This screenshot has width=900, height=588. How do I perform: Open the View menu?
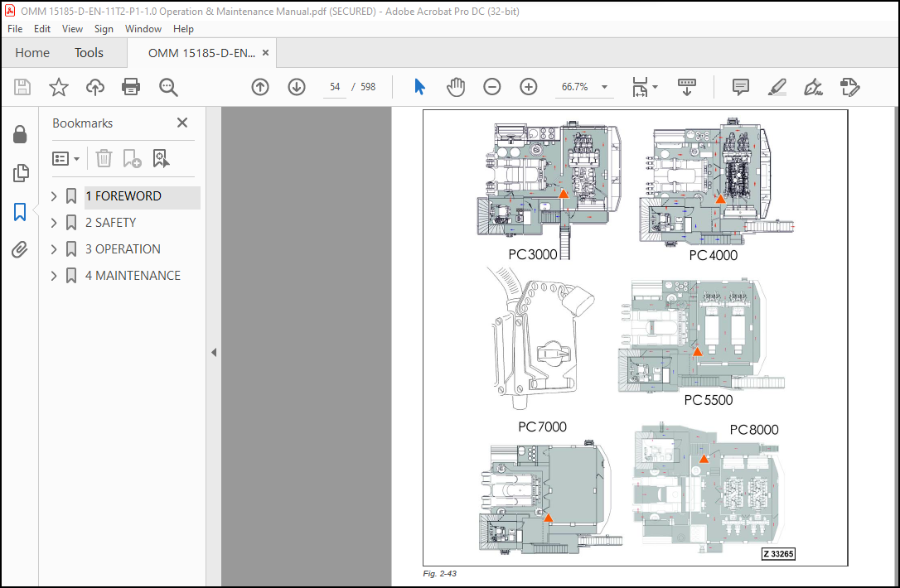(x=72, y=29)
